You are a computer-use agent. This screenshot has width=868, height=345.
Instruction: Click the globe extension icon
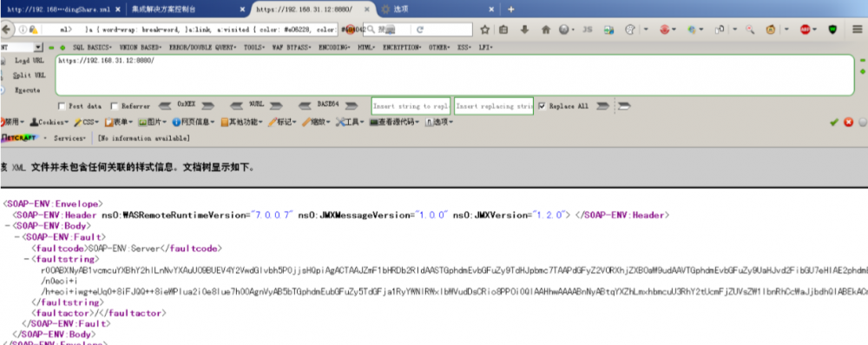pyautogui.click(x=692, y=30)
